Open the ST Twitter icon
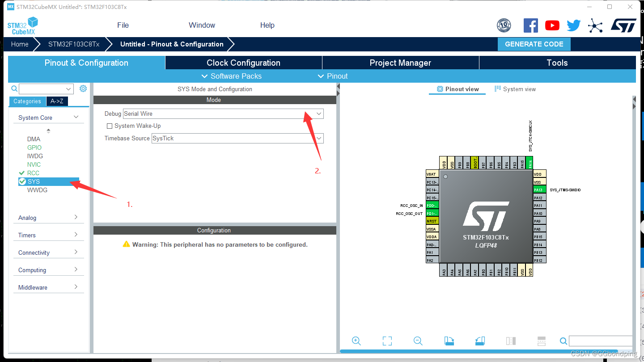Viewport: 644px width, 362px height. click(574, 25)
